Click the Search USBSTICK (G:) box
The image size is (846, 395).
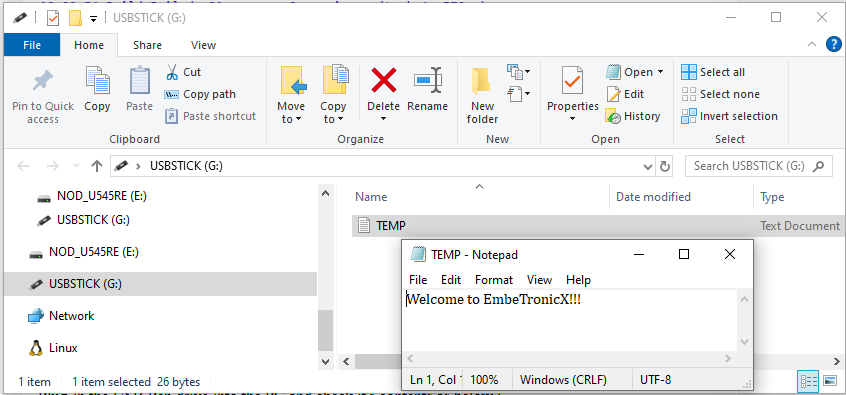[x=758, y=166]
